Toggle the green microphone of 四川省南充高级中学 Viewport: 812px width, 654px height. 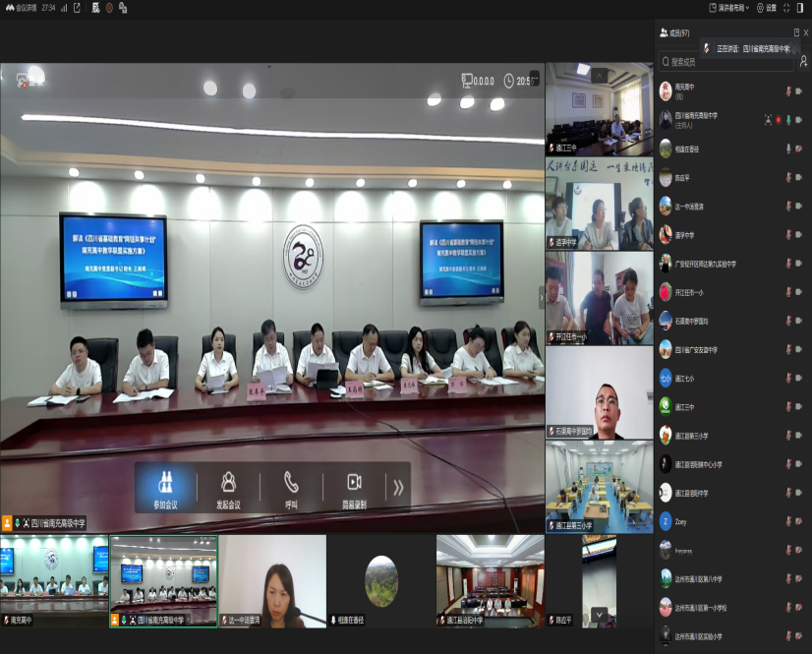787,120
